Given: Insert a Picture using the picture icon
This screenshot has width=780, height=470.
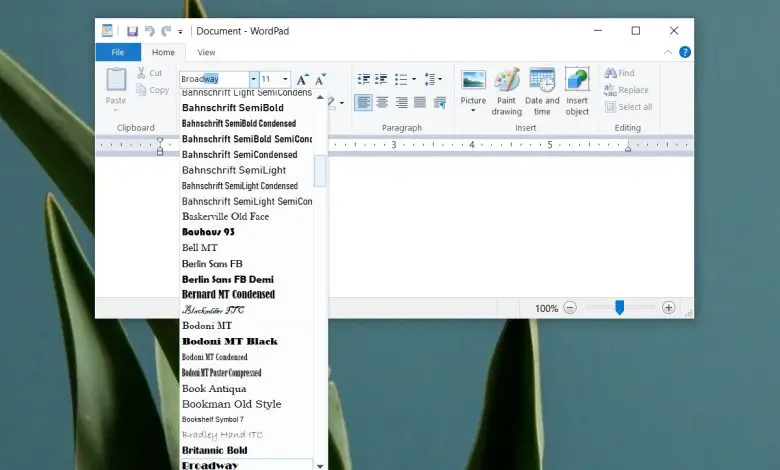Looking at the screenshot, I should (473, 80).
